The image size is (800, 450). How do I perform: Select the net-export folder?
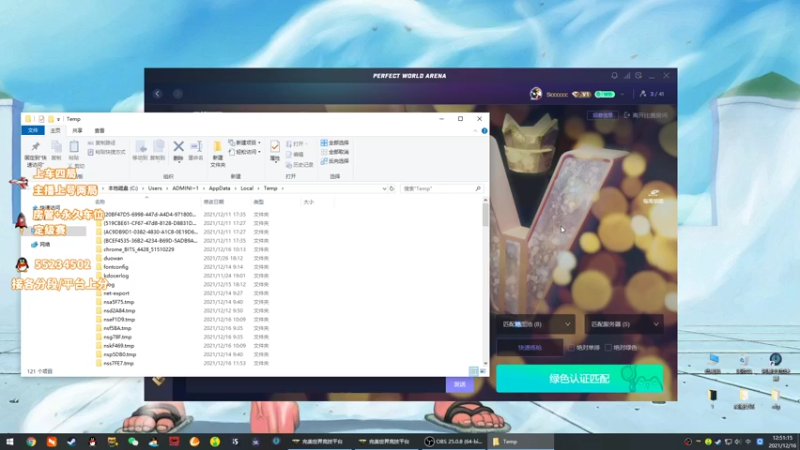(116, 293)
